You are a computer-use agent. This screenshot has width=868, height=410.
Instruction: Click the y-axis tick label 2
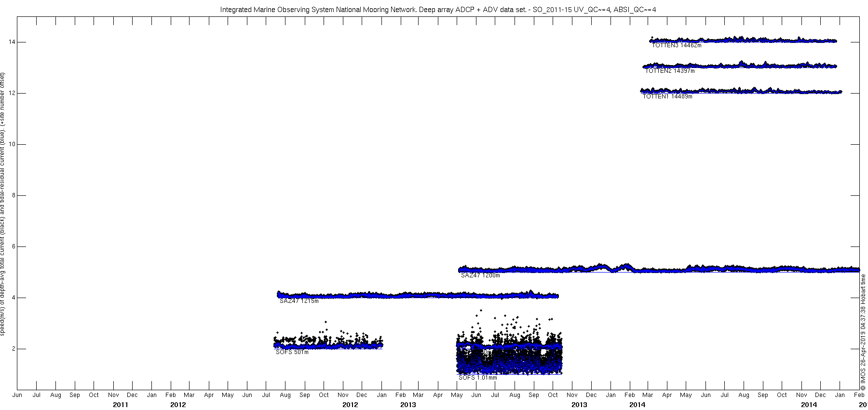[x=13, y=349]
